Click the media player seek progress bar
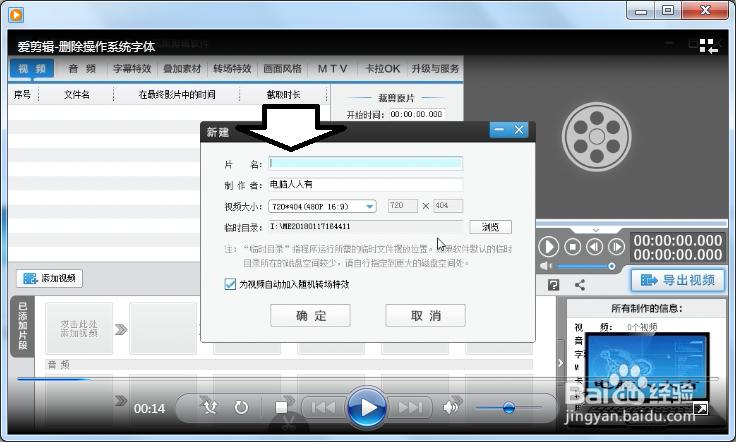 click(368, 379)
